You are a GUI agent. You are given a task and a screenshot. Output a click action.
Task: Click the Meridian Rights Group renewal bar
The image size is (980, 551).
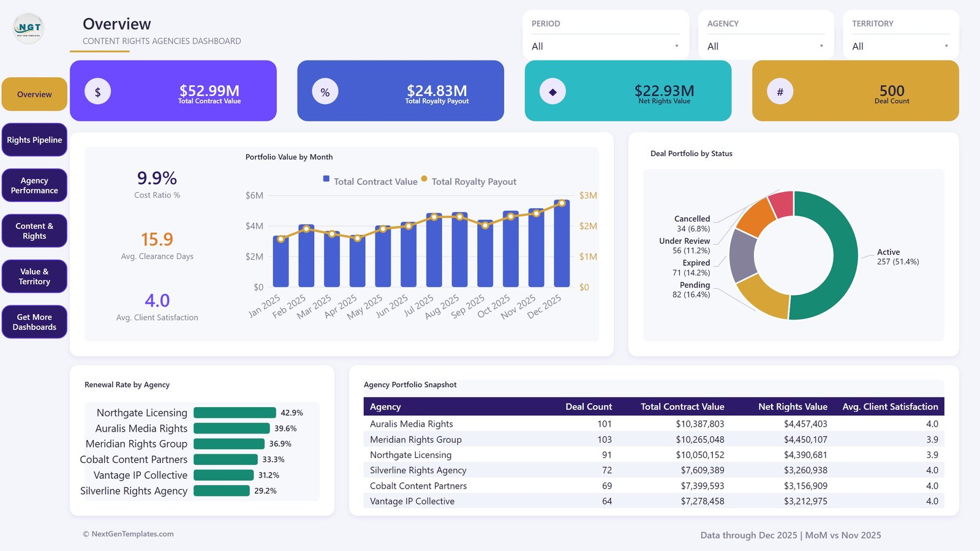229,444
